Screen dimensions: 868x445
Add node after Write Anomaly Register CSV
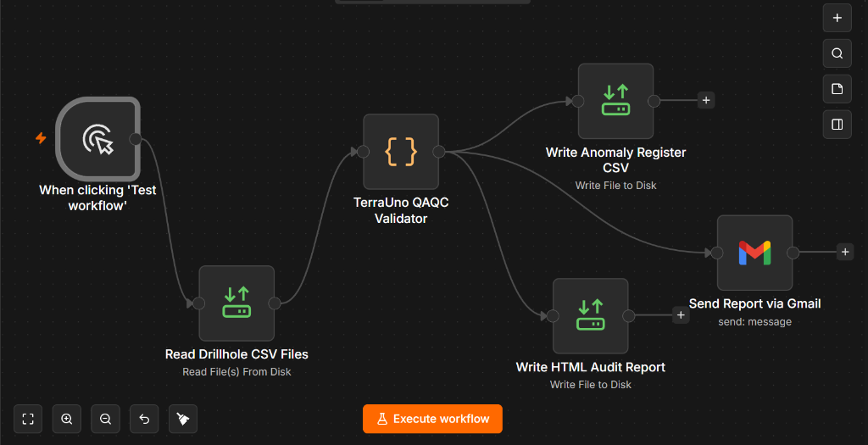point(706,100)
